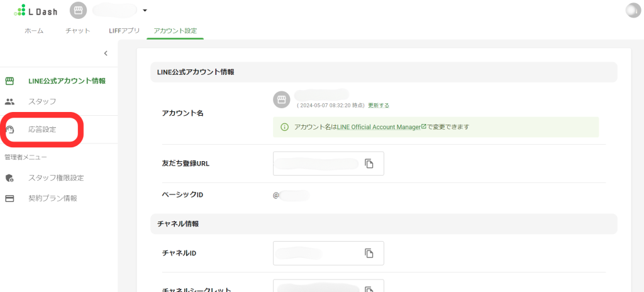Screen dimensions: 644x292
Task: Click the account name store avatar icon
Action: 281,100
